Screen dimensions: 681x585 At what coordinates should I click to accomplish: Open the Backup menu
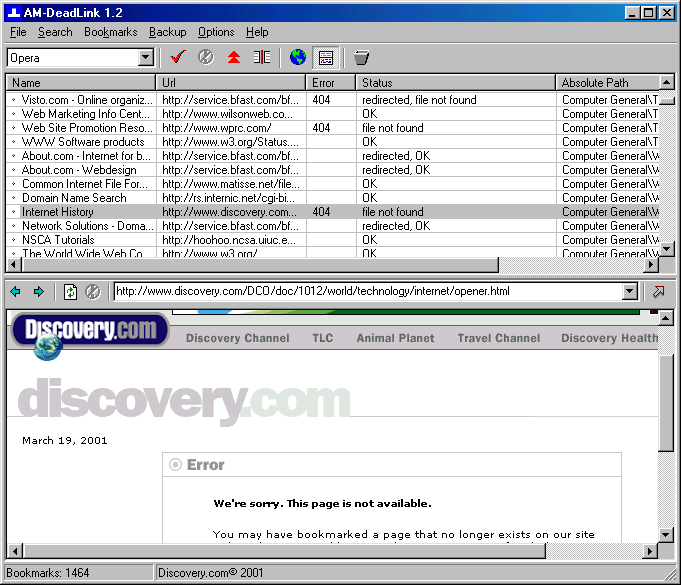coord(168,32)
